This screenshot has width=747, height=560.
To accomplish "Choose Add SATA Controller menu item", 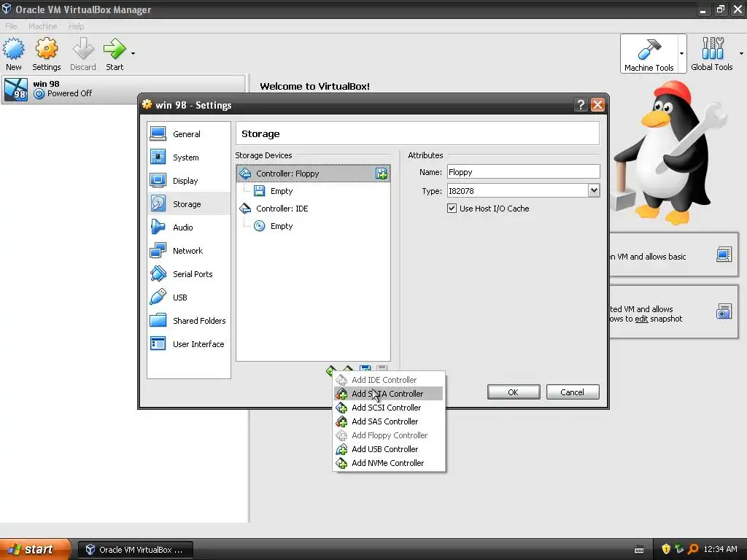I will (389, 394).
